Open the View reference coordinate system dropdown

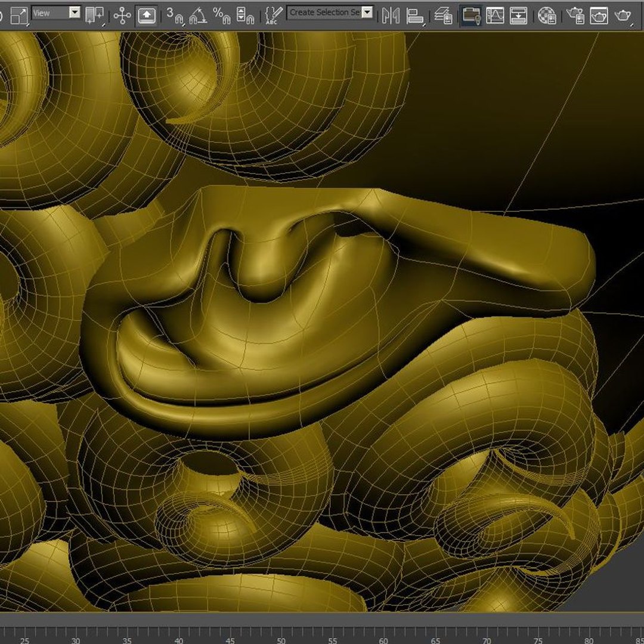pos(56,13)
